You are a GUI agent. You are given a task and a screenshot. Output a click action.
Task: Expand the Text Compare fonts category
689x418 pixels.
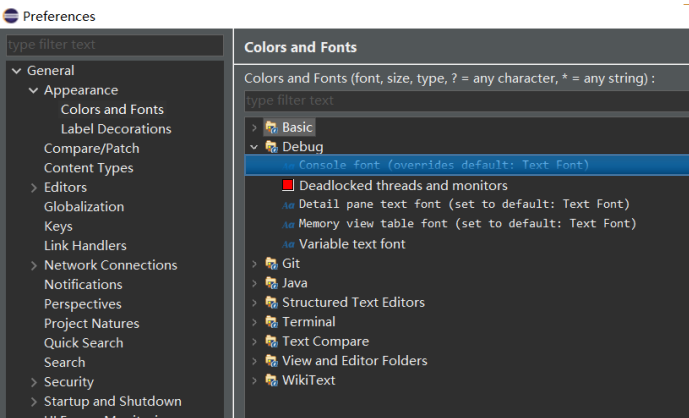(x=254, y=341)
